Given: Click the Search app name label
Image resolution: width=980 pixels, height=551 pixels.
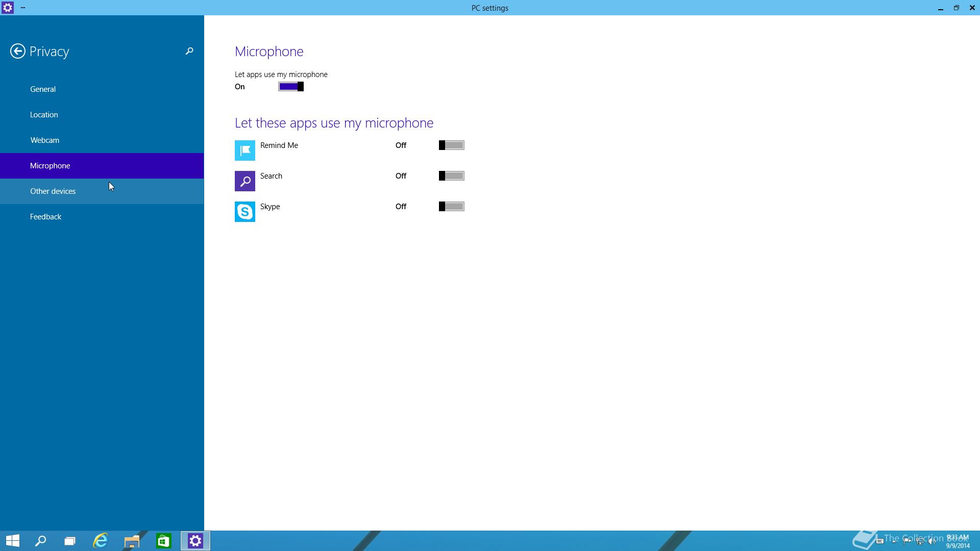Looking at the screenshot, I should [271, 176].
